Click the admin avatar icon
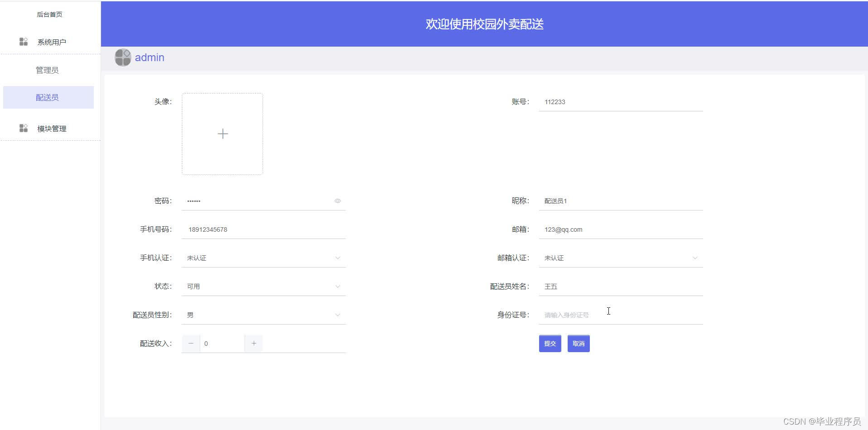 (x=123, y=57)
